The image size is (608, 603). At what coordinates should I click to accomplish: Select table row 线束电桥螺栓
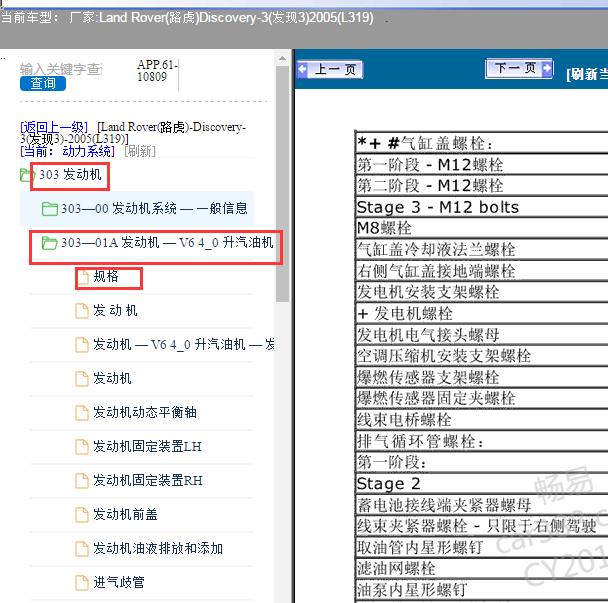point(482,420)
